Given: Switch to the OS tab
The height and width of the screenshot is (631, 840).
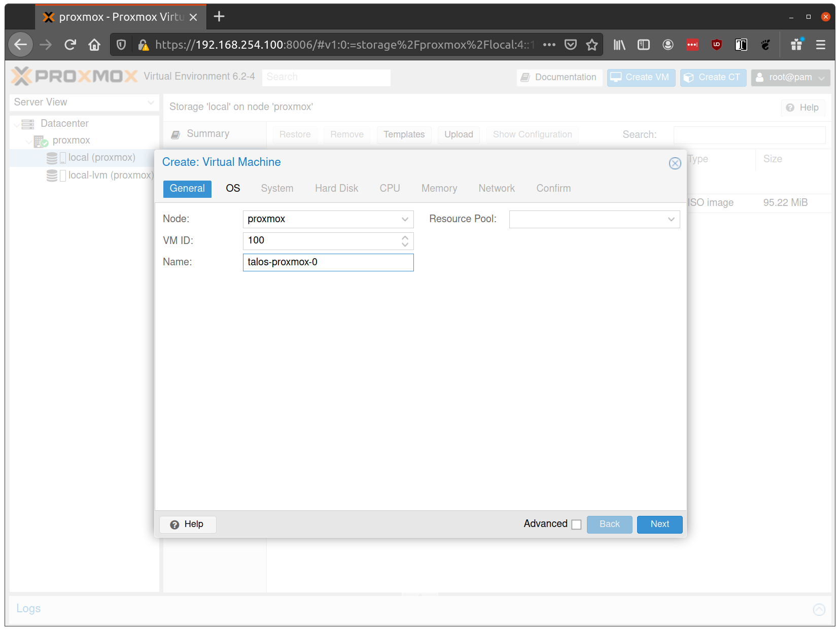Looking at the screenshot, I should coord(233,189).
